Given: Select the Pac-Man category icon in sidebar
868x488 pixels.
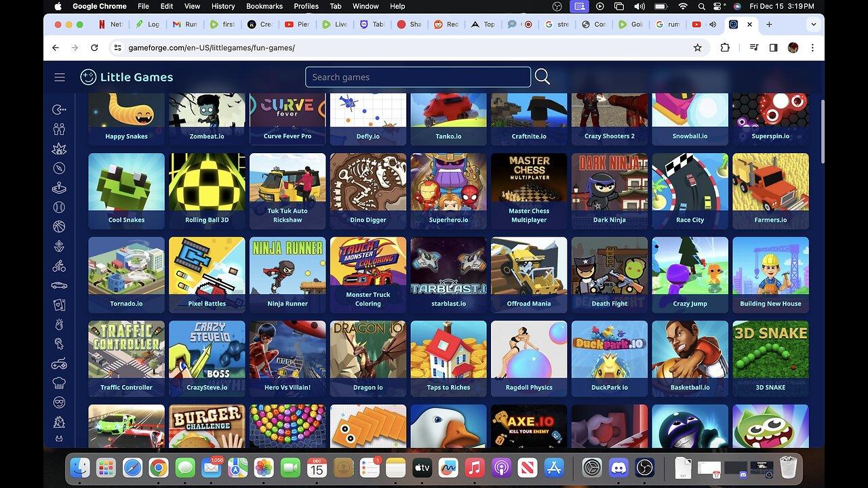Looking at the screenshot, I should (x=60, y=110).
